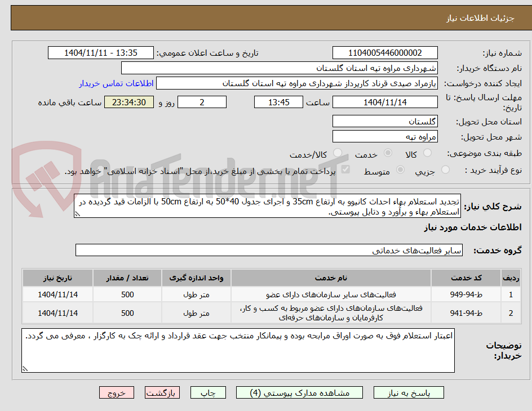Select the کالا radio button
This screenshot has width=532, height=411.
428,153
